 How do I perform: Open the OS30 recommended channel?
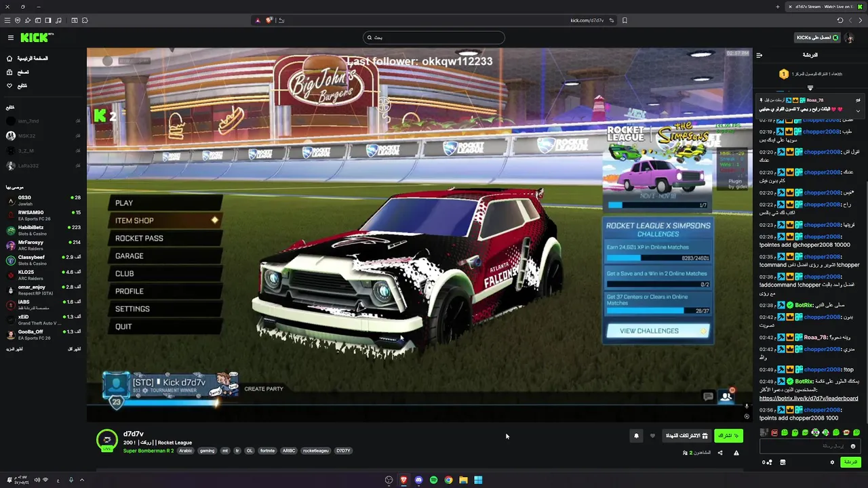pos(43,200)
